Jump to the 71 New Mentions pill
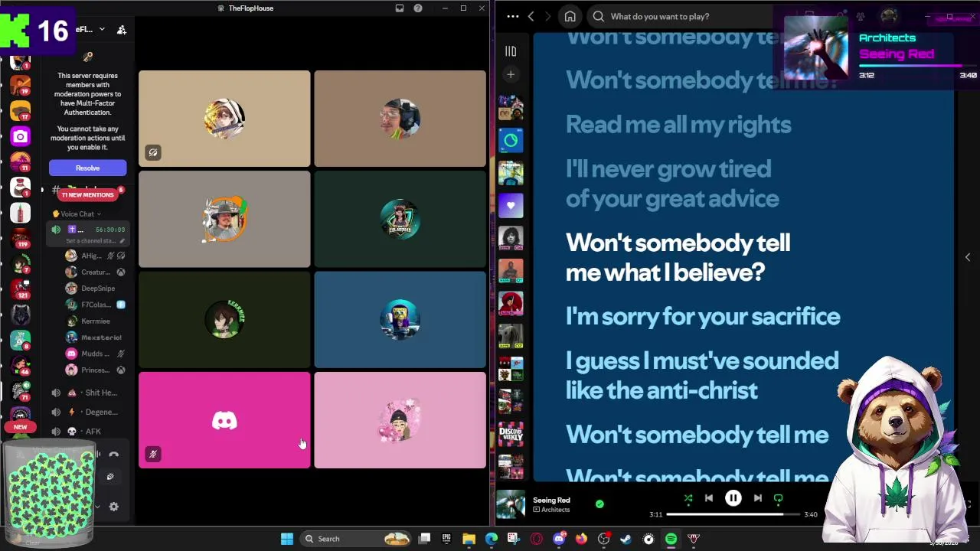980x551 pixels. pyautogui.click(x=87, y=194)
